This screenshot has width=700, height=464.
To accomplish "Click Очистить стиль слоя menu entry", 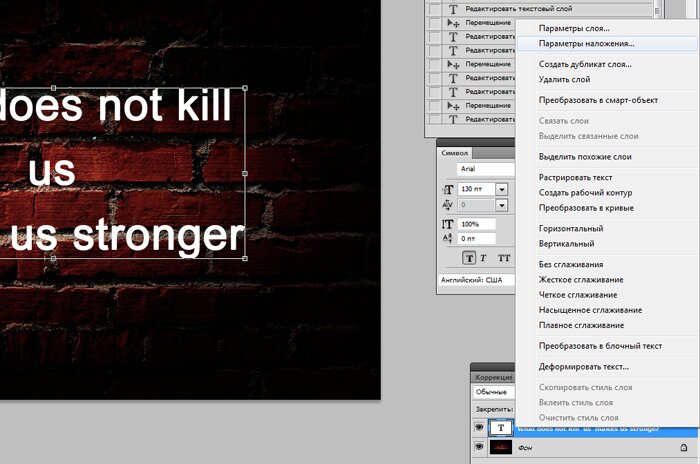I will point(578,418).
